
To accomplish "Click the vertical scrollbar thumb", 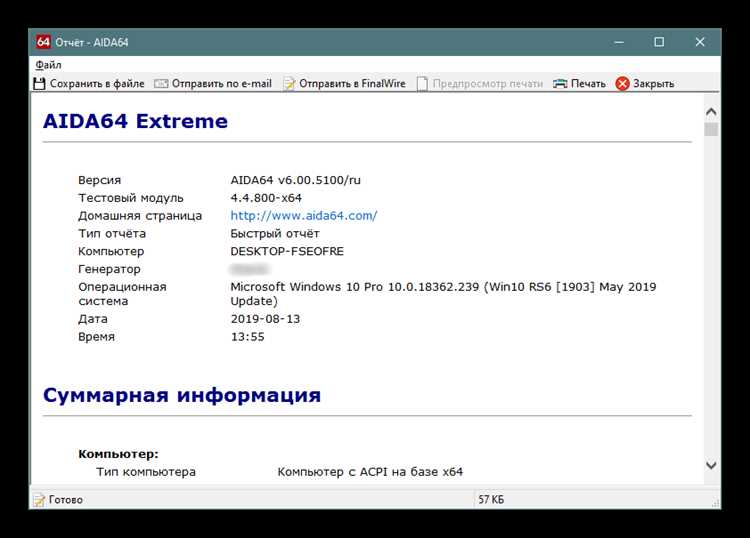I will click(x=711, y=129).
